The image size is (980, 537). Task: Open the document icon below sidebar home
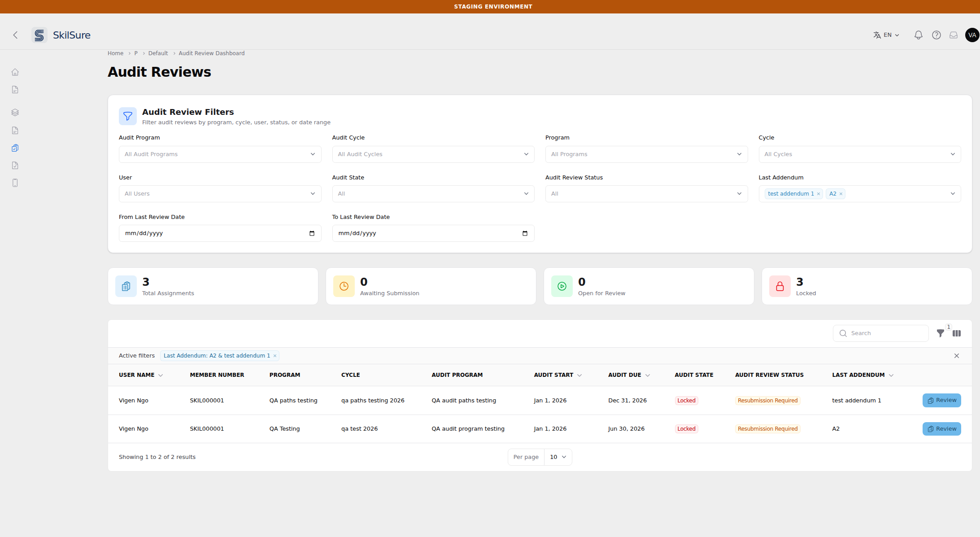(15, 90)
